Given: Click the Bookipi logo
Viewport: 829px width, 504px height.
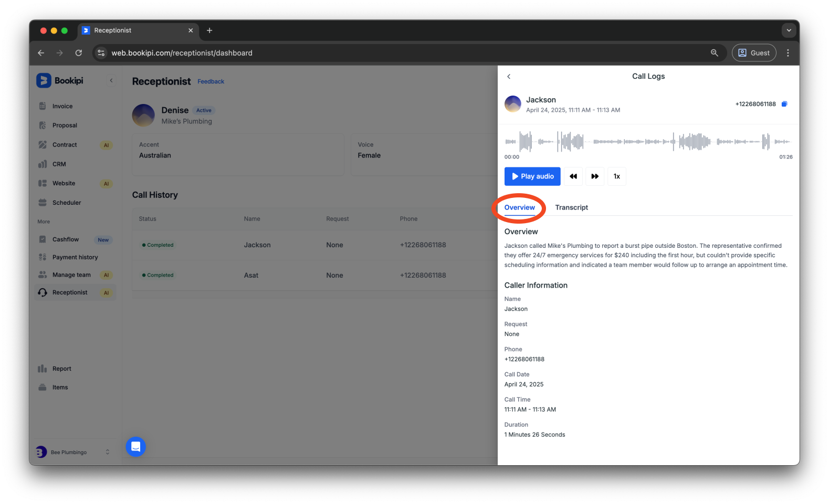Looking at the screenshot, I should [x=60, y=80].
